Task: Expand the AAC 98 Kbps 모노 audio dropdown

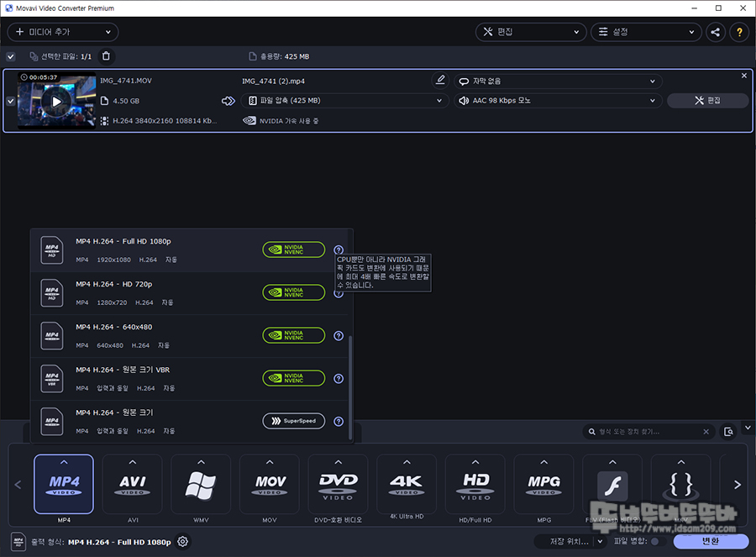Action: point(558,101)
